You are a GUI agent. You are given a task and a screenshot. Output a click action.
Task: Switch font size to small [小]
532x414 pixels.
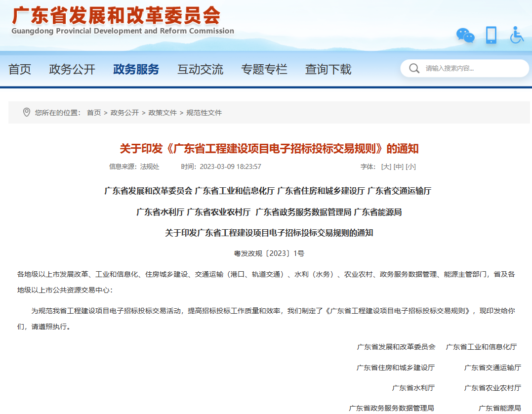[x=410, y=166]
